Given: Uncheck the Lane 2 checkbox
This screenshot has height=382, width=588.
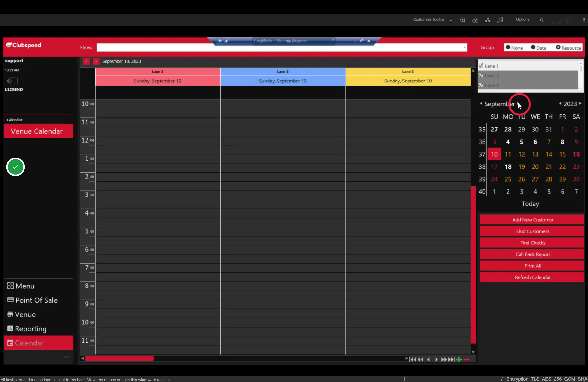Looking at the screenshot, I should (481, 75).
